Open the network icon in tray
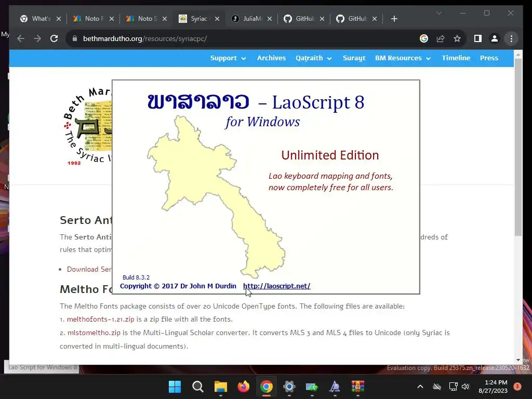This screenshot has height=399, width=532. (453, 387)
